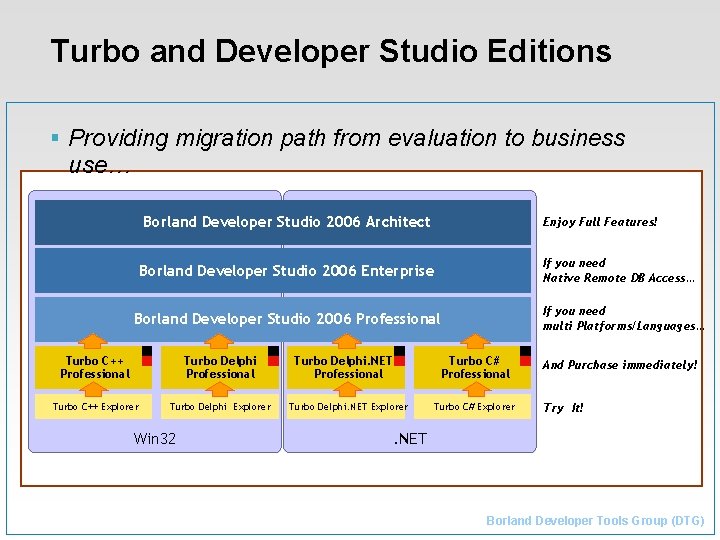Viewport: 720px width, 540px height.
Task: Select the Borland Developer Studio 2006 Enterprise bar
Action: (283, 270)
